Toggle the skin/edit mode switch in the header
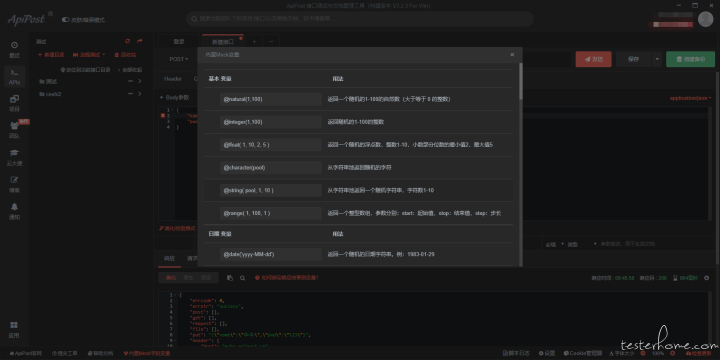Viewport: 720px width, 360px height. [65, 20]
